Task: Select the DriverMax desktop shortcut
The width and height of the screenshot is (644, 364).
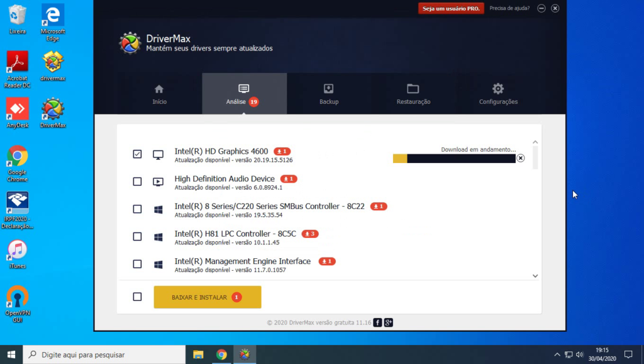Action: click(x=53, y=113)
